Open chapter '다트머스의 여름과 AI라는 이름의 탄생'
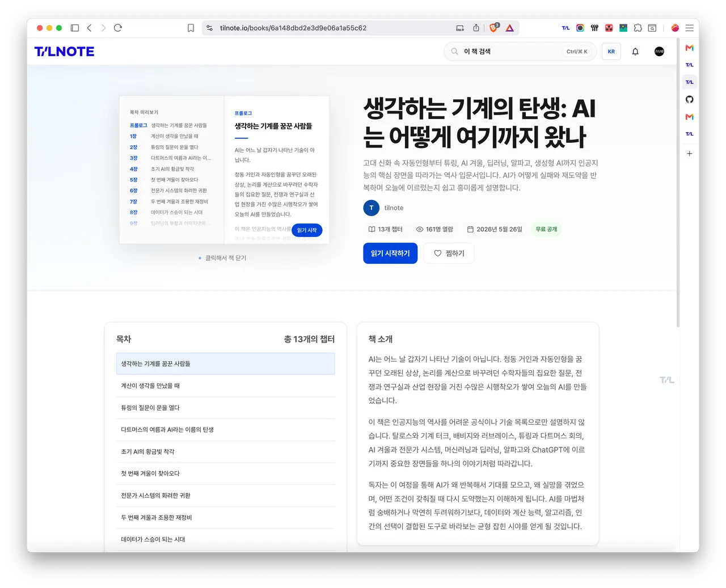The image size is (726, 588). [x=226, y=430]
